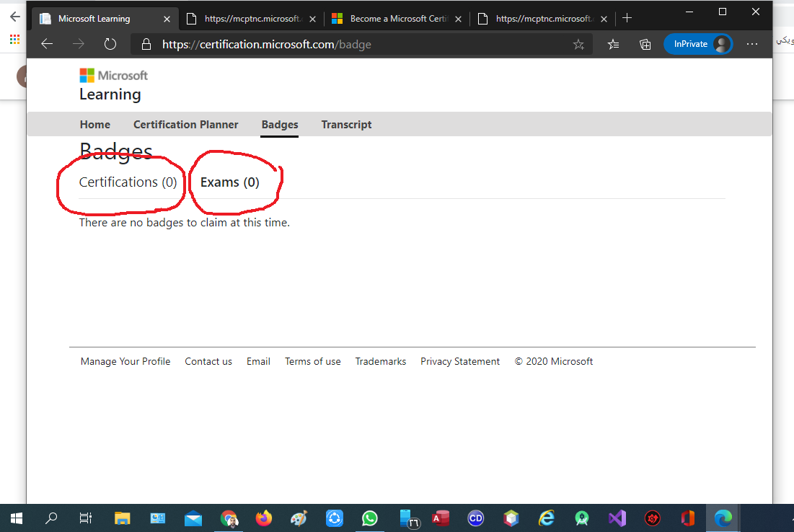Screen dimensions: 794x532
Task: Click 'There are no badges to claim' text
Action: click(185, 223)
